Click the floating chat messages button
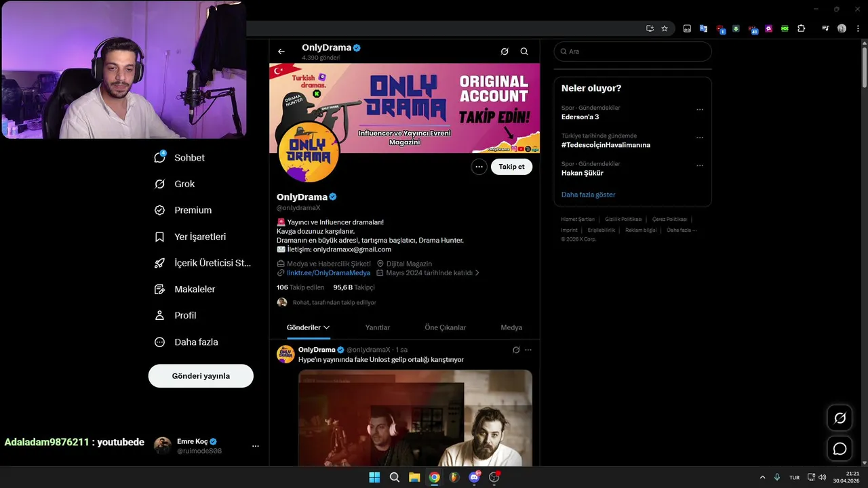 pos(840,449)
